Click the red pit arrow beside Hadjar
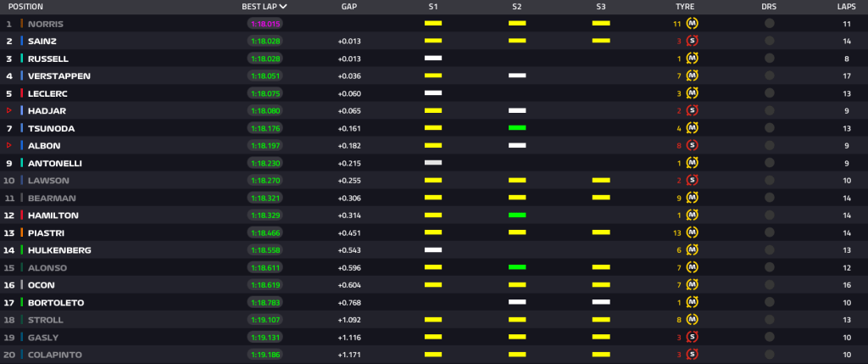The image size is (868, 364). click(x=8, y=110)
